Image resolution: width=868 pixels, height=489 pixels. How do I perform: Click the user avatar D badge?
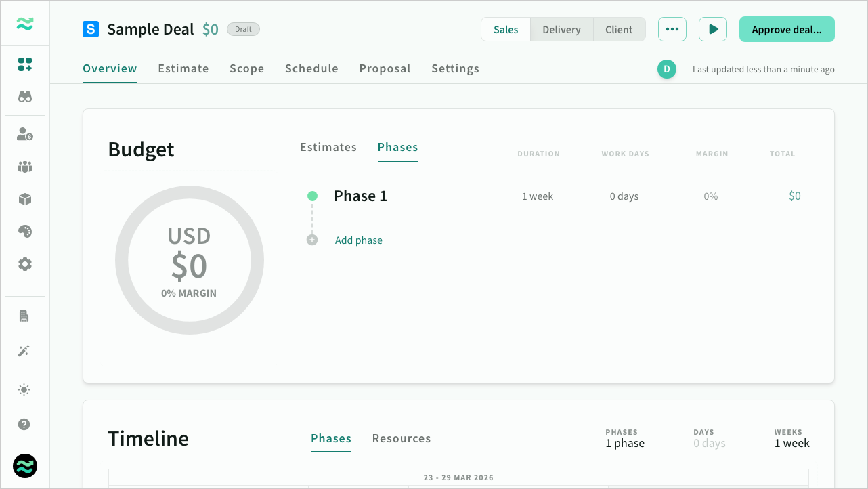[x=667, y=69]
